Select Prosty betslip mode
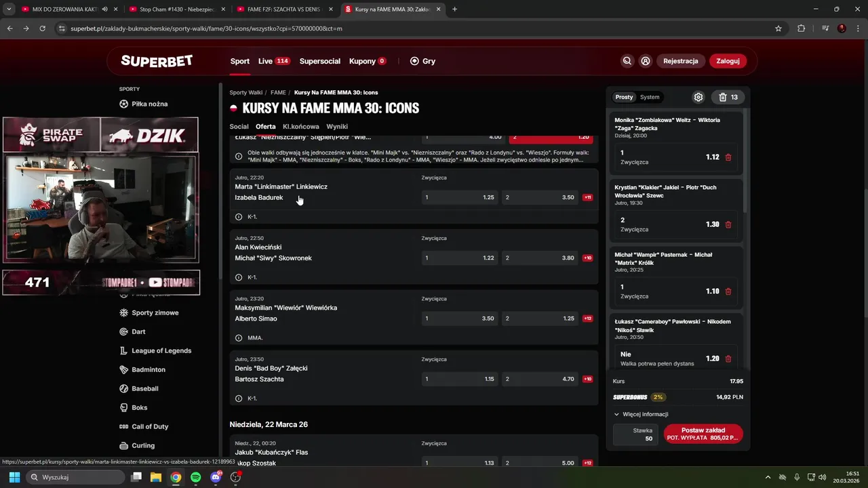This screenshot has width=868, height=488. point(624,97)
